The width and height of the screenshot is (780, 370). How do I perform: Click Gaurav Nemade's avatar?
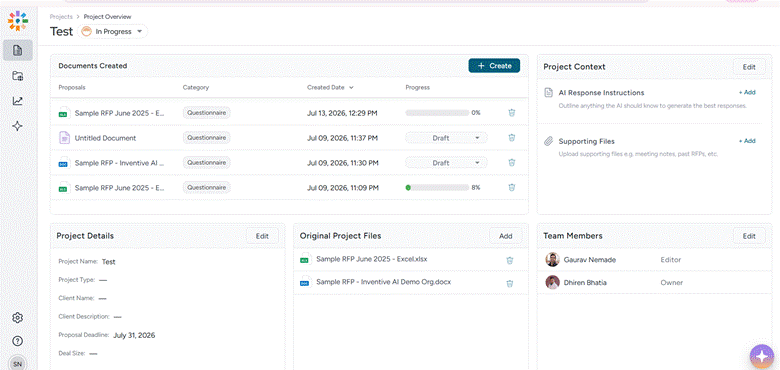(552, 260)
